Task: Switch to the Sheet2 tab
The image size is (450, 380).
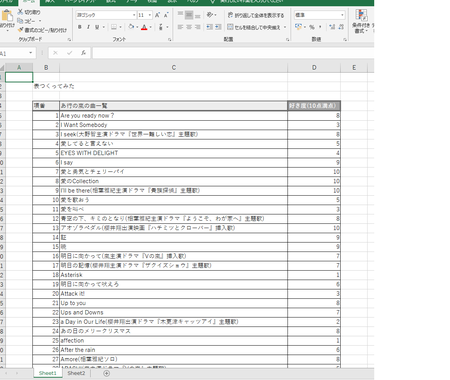Action: [x=76, y=373]
